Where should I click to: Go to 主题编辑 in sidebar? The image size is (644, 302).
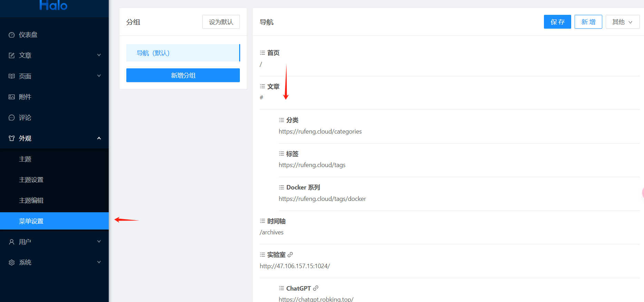click(54, 201)
